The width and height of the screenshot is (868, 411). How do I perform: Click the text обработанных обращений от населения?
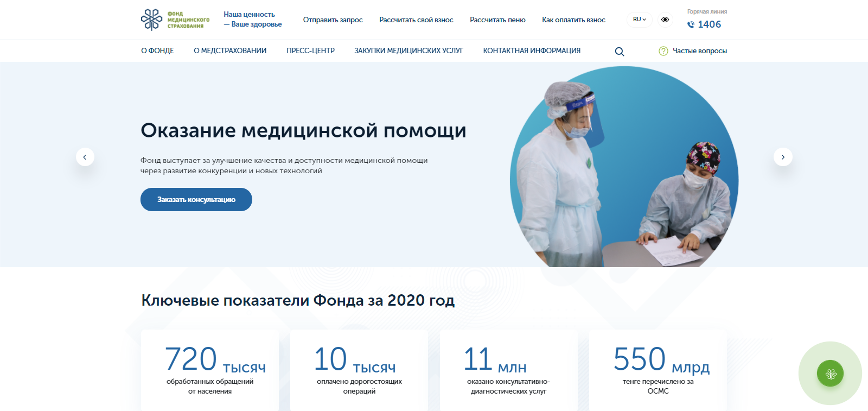(210, 386)
